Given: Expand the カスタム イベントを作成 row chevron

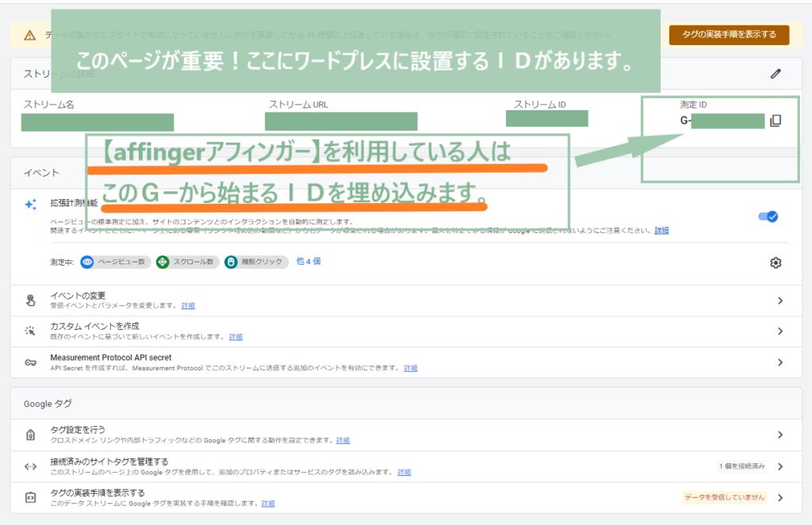Looking at the screenshot, I should coord(780,331).
